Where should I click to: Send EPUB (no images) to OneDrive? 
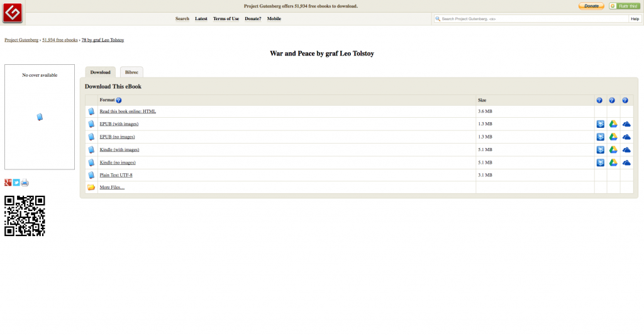(626, 137)
